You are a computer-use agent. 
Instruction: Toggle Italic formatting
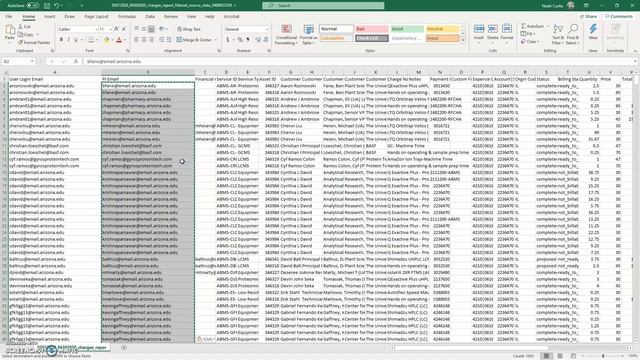tap(69, 40)
